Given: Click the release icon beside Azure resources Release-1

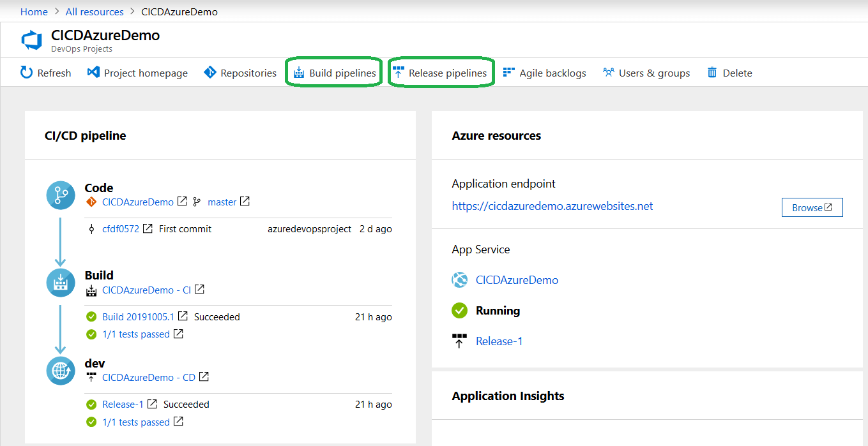Looking at the screenshot, I should [459, 341].
